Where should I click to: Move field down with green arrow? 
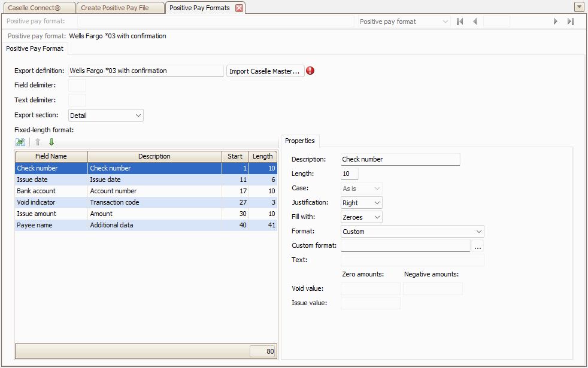pyautogui.click(x=51, y=142)
